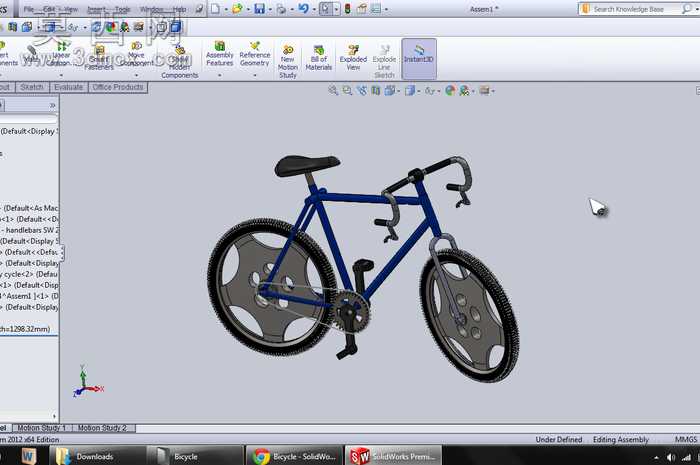Select handlebars SW tree item
Viewport: 700px width, 465px height.
29,230
